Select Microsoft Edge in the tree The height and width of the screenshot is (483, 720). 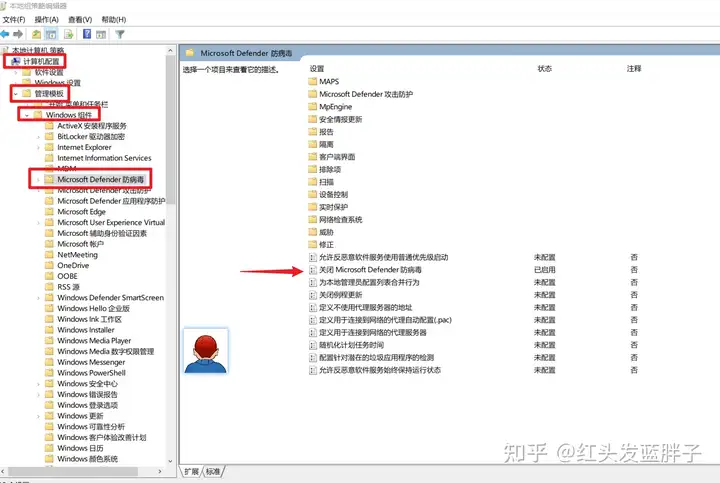point(81,212)
